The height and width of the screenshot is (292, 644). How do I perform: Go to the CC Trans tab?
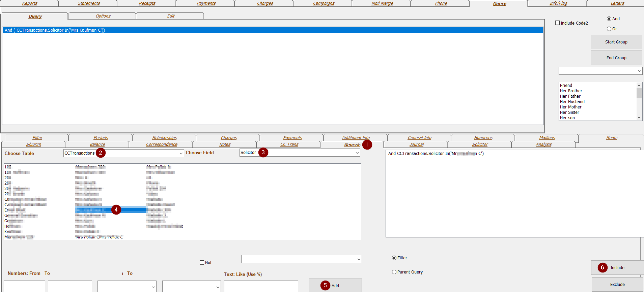coord(289,144)
